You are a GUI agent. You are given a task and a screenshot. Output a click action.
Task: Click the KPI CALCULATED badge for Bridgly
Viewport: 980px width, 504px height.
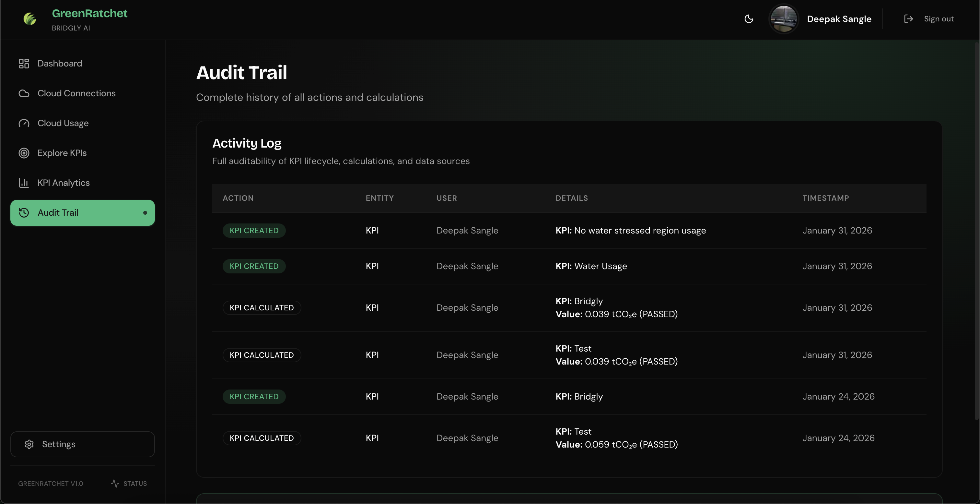pos(261,307)
